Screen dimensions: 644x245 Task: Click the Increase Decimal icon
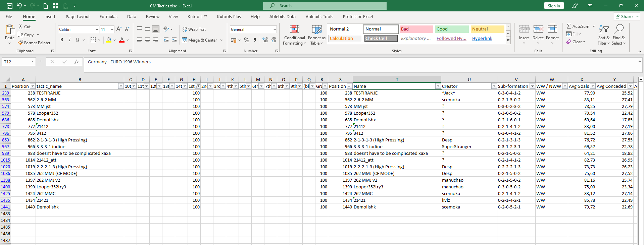click(x=265, y=40)
